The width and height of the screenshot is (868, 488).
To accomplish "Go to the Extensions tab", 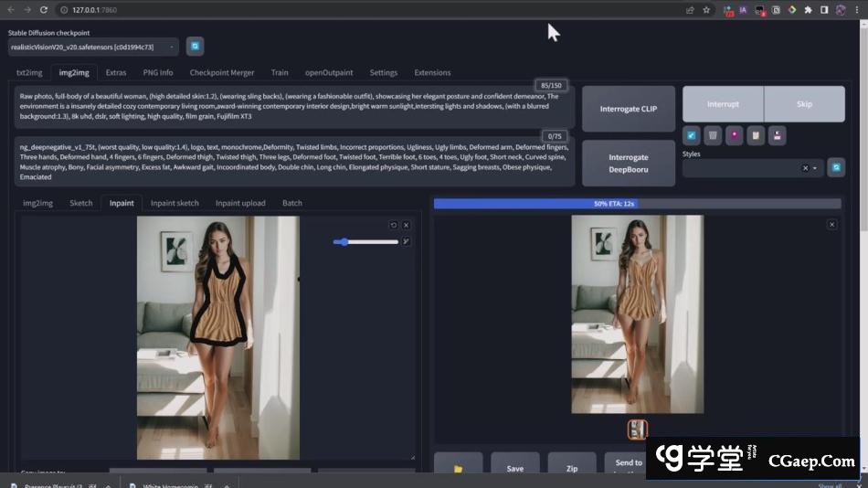I will click(x=432, y=72).
